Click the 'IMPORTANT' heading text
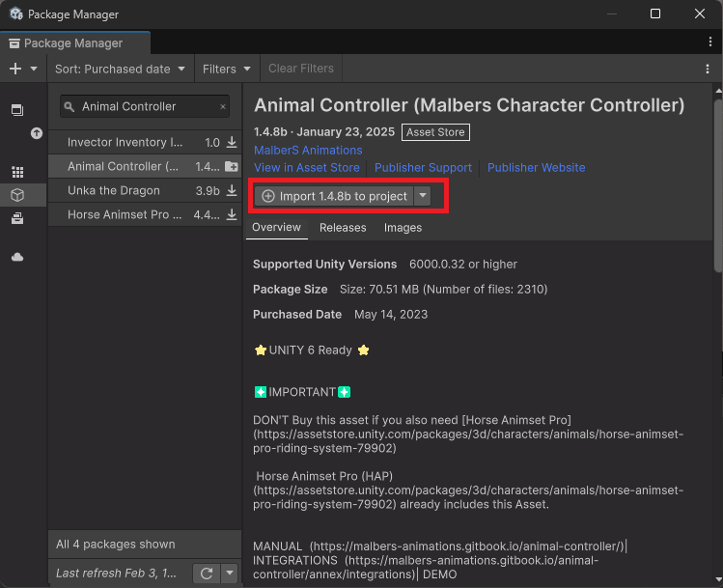This screenshot has height=588, width=723. click(302, 392)
